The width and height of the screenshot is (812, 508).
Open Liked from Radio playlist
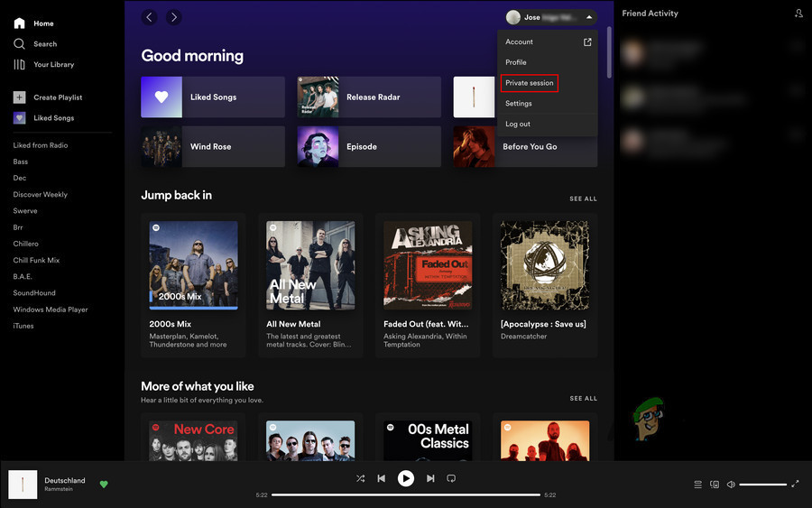point(41,145)
